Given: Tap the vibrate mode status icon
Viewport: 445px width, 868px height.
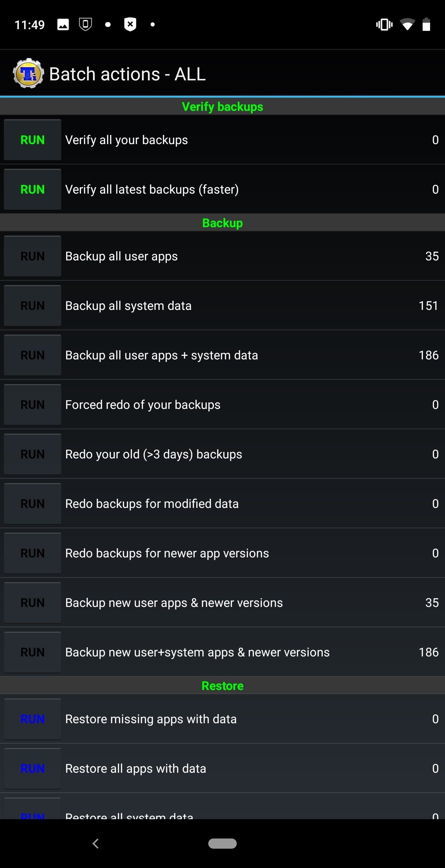Looking at the screenshot, I should pyautogui.click(x=384, y=24).
